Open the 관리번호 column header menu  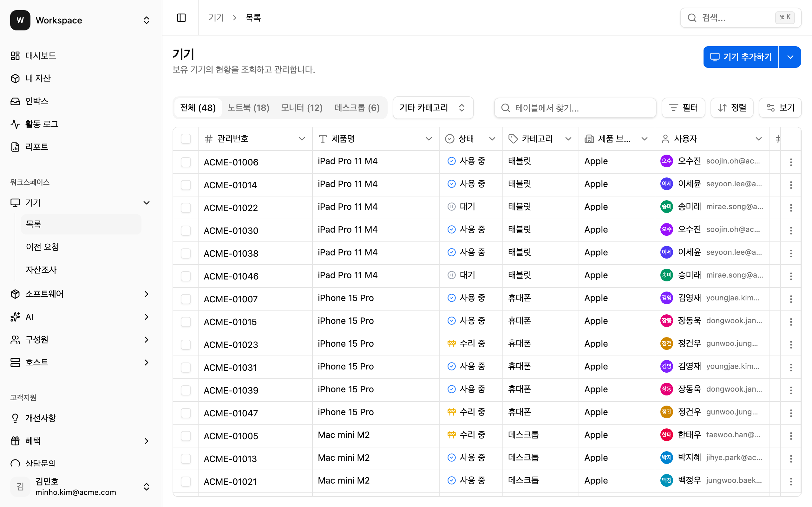click(x=302, y=139)
